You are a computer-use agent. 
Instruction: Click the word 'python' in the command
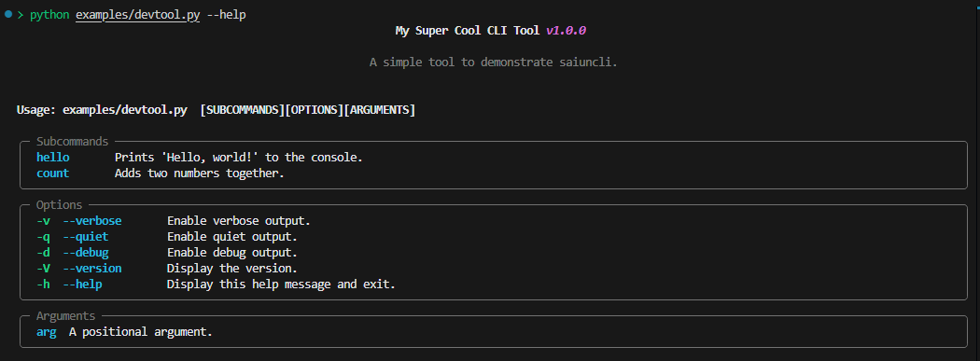49,14
